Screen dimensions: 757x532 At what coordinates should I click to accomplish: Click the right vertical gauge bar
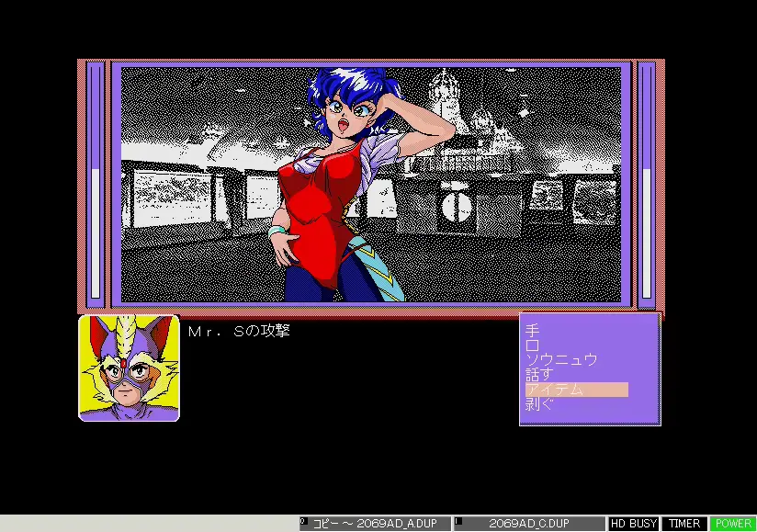(x=647, y=184)
